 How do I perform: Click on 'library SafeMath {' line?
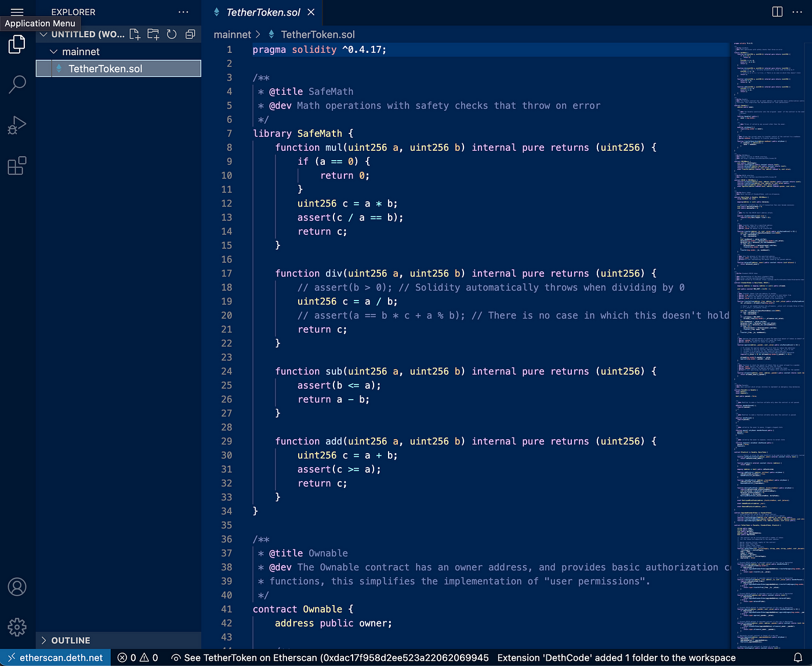click(303, 133)
